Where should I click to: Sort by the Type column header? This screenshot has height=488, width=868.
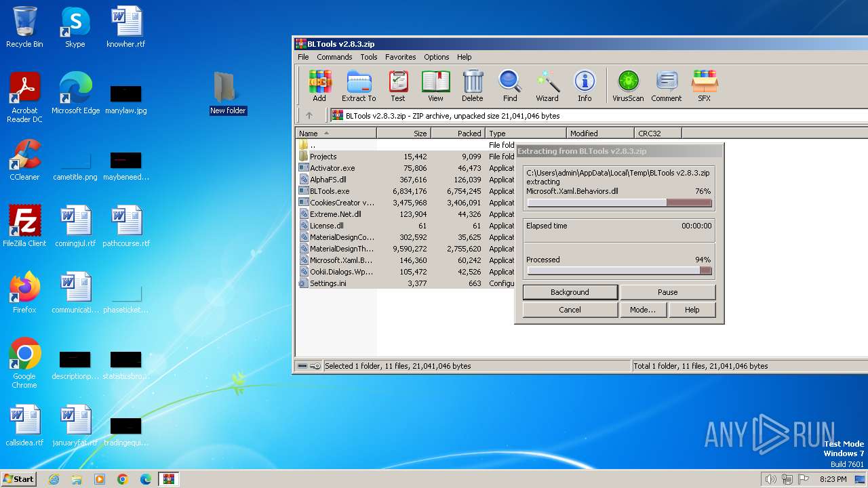pos(526,134)
